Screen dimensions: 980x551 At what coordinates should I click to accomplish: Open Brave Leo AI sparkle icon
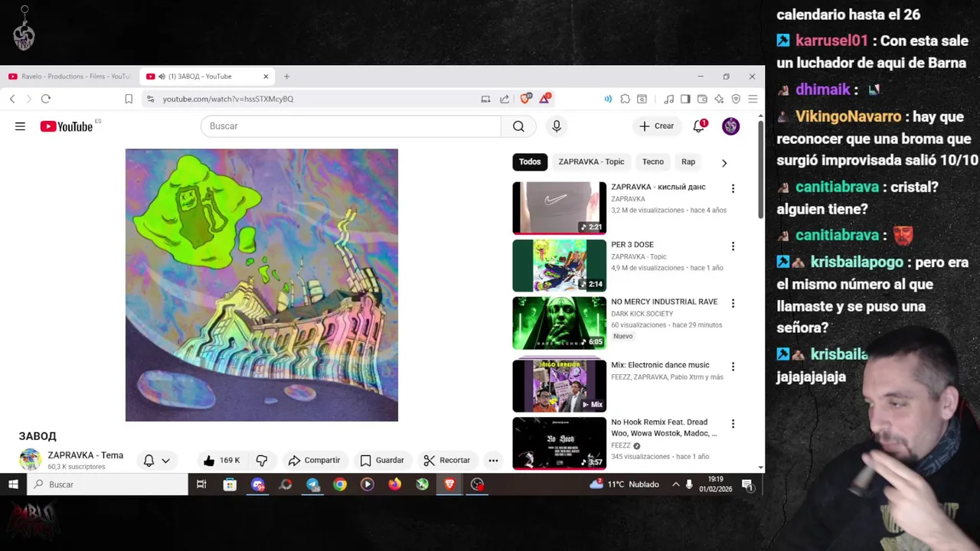[x=719, y=99]
